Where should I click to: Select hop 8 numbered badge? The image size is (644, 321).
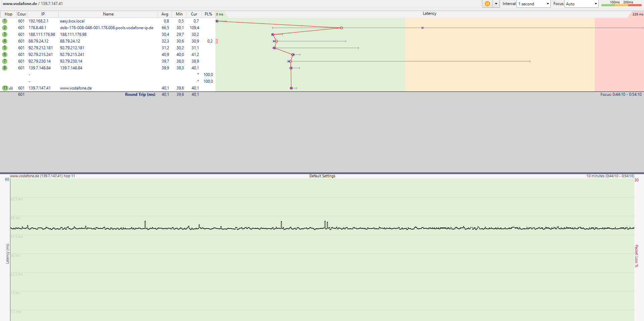[x=4, y=68]
